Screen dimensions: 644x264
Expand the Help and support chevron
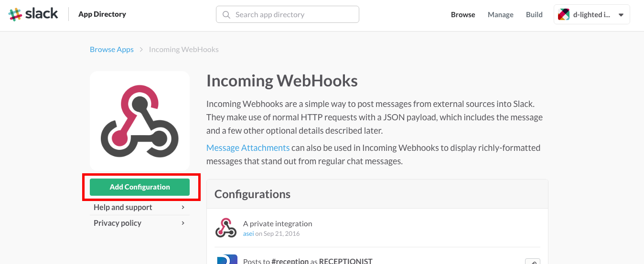pos(183,207)
